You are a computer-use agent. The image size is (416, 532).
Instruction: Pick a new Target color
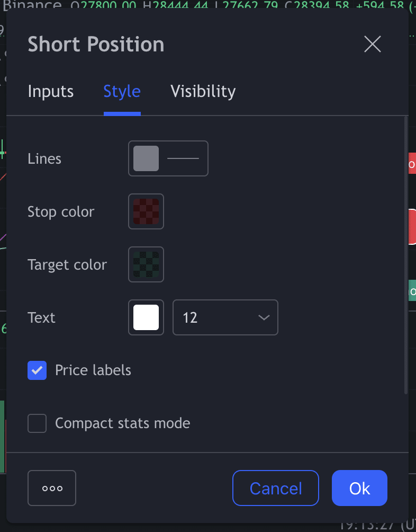pos(146,264)
